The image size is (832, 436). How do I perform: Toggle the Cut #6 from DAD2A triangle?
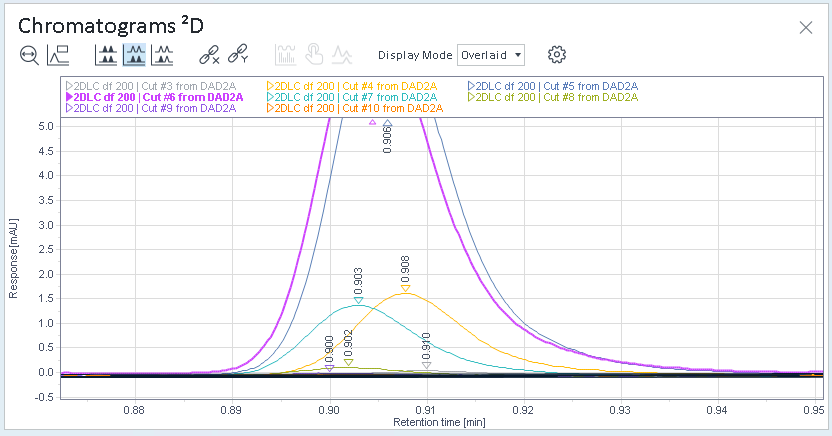coord(69,97)
